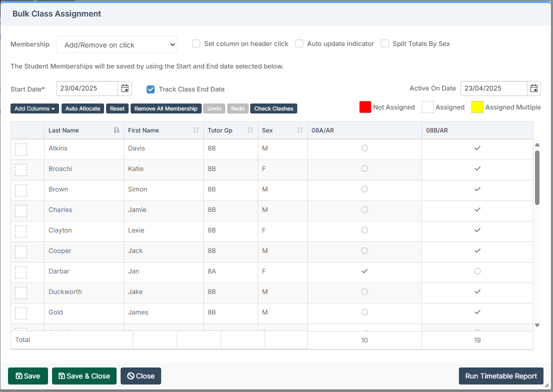The image size is (553, 392).
Task: Toggle Atkins' 08B/AR membership checkmark
Action: (477, 148)
